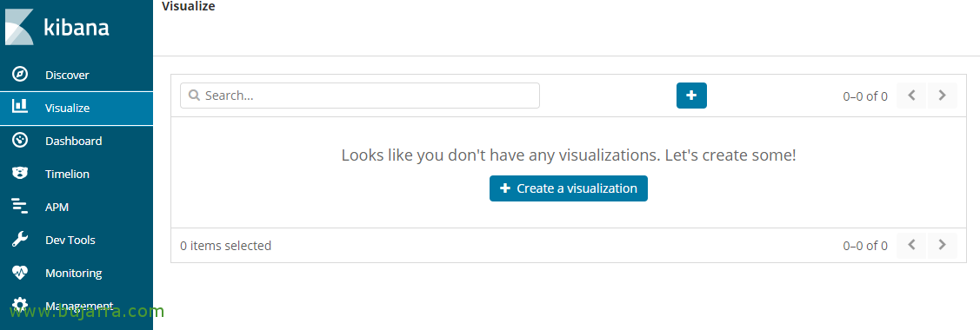Go to previous page in bottom pagination
Image resolution: width=980 pixels, height=330 pixels.
tap(912, 245)
